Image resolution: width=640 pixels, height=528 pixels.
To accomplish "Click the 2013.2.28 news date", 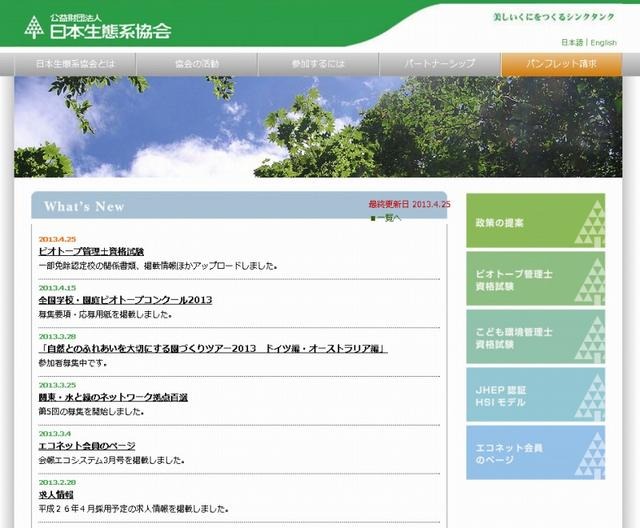I will pyautogui.click(x=58, y=482).
